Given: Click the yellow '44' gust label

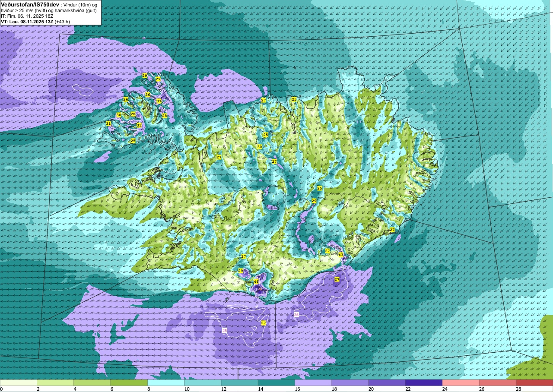Looking at the screenshot, I should [256, 281].
